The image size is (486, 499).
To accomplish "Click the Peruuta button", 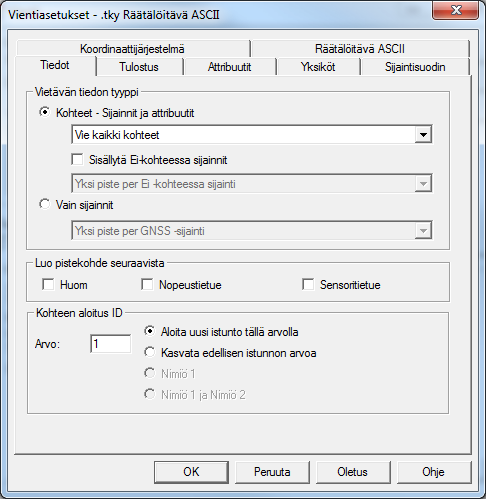I will point(272,472).
